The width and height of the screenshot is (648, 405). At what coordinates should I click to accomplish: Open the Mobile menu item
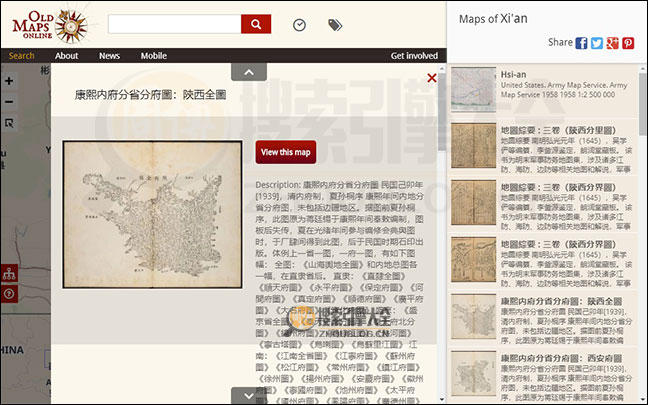154,56
